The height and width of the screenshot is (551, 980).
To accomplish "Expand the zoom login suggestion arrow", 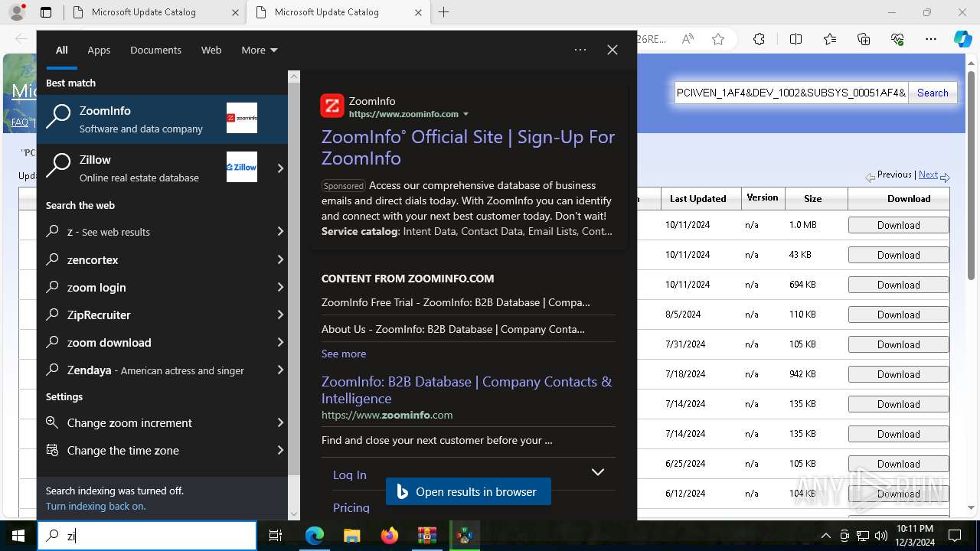I will [280, 287].
